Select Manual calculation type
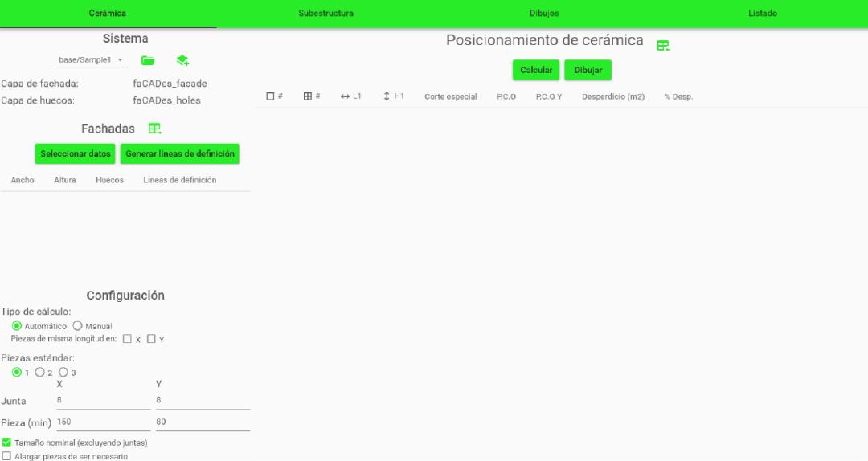 [78, 326]
